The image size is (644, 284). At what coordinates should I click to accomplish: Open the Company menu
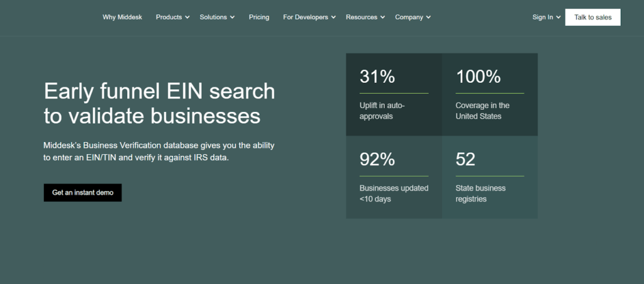coord(409,17)
